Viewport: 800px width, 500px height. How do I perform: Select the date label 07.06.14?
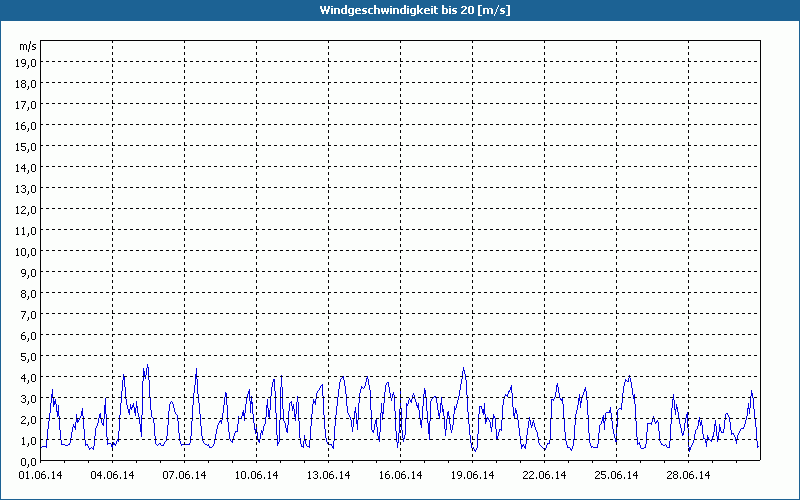point(184,475)
